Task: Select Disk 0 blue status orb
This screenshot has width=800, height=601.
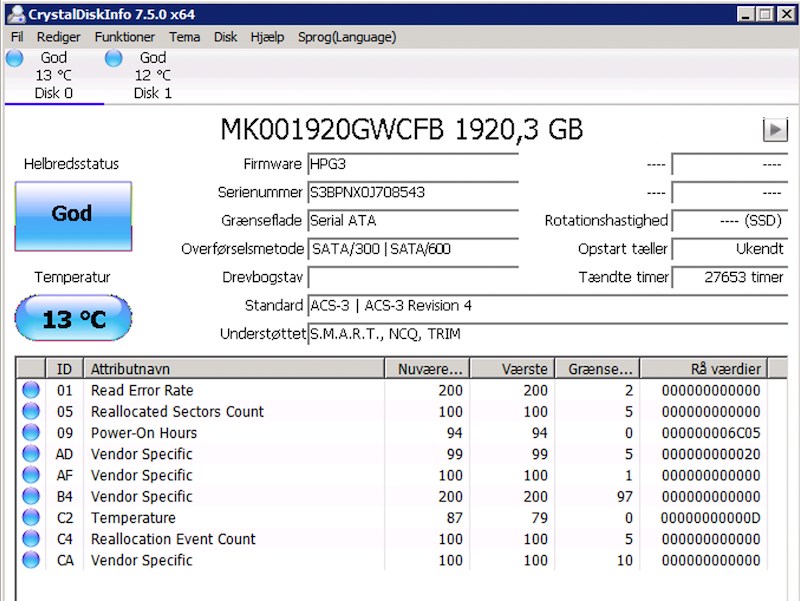Action: (x=15, y=58)
